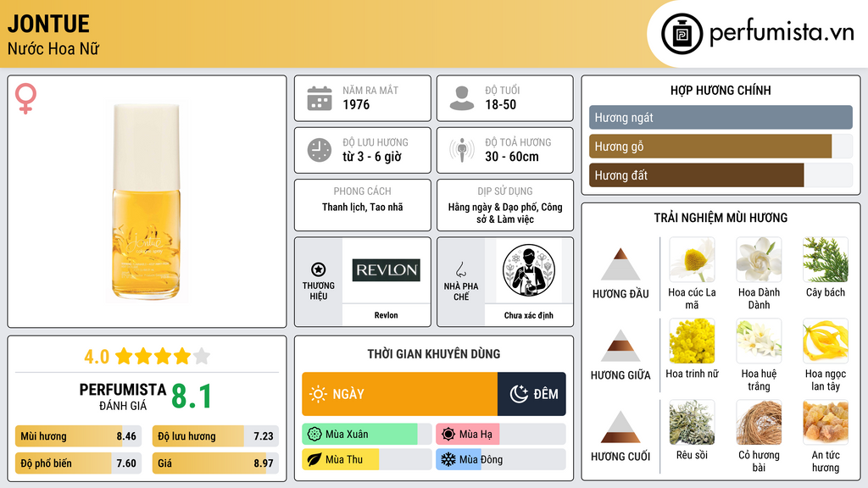This screenshot has width=868, height=488.
Task: Click the Revlon brand name caption
Action: (386, 315)
